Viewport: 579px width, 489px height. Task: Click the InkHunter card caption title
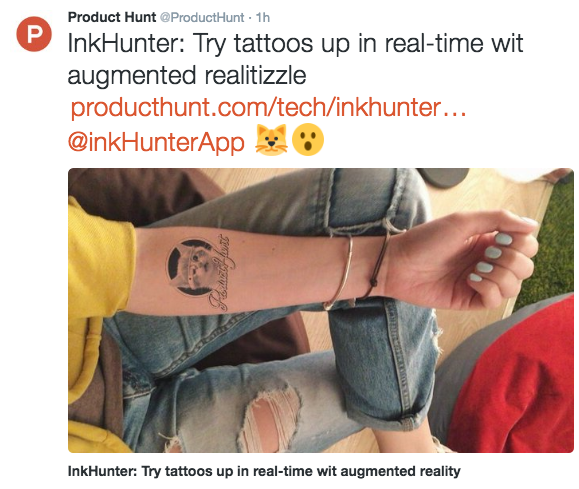point(264,471)
